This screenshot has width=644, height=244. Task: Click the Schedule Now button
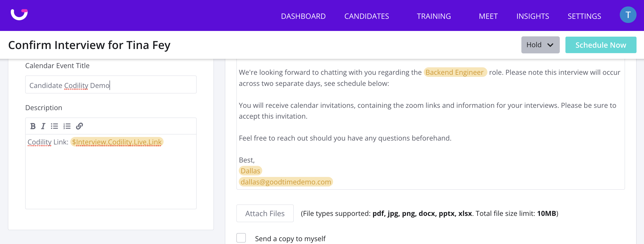[x=601, y=45]
